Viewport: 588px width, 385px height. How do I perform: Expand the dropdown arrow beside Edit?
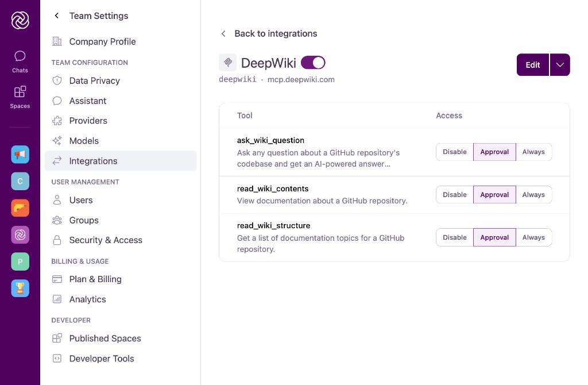pyautogui.click(x=560, y=64)
